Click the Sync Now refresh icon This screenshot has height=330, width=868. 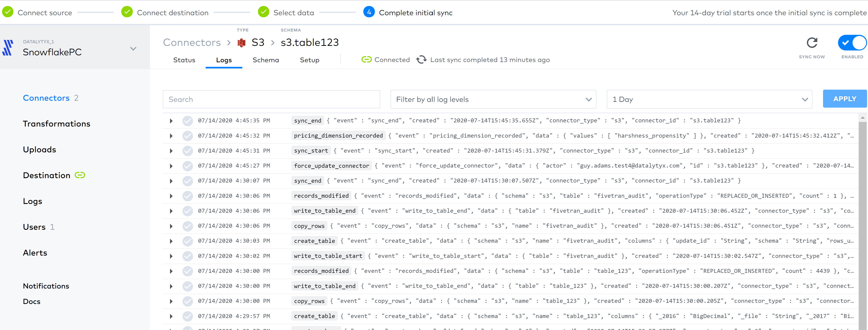[x=812, y=42]
